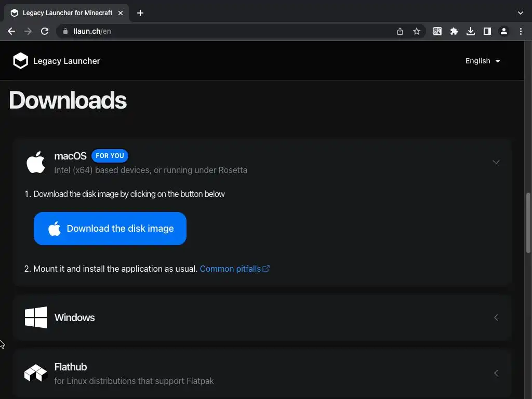Expand the Flathub downloads section
The height and width of the screenshot is (399, 532).
pyautogui.click(x=496, y=373)
